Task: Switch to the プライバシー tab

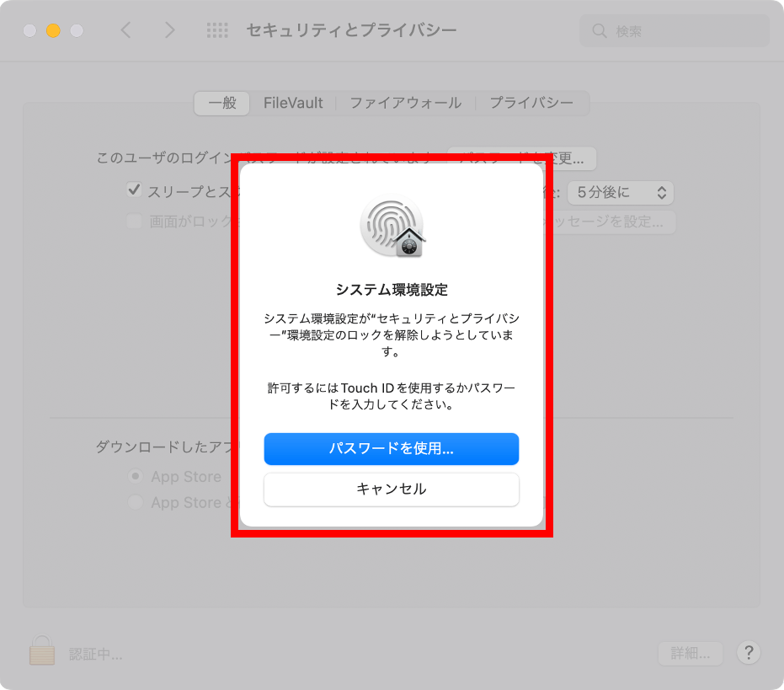Action: point(531,103)
